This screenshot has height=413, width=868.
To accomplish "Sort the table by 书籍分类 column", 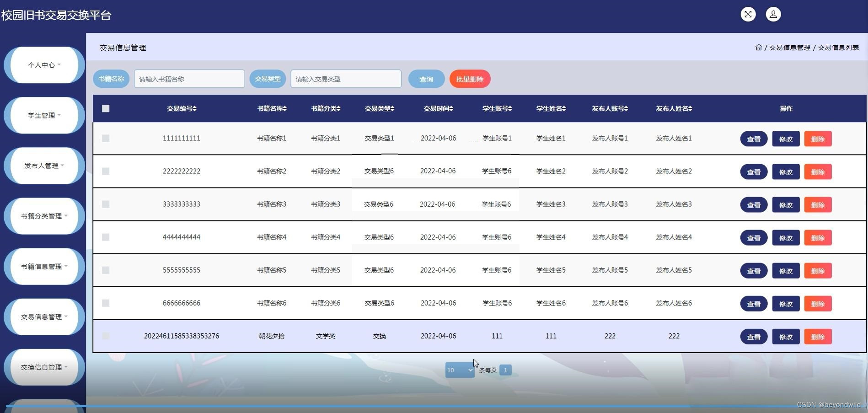I will tap(325, 108).
